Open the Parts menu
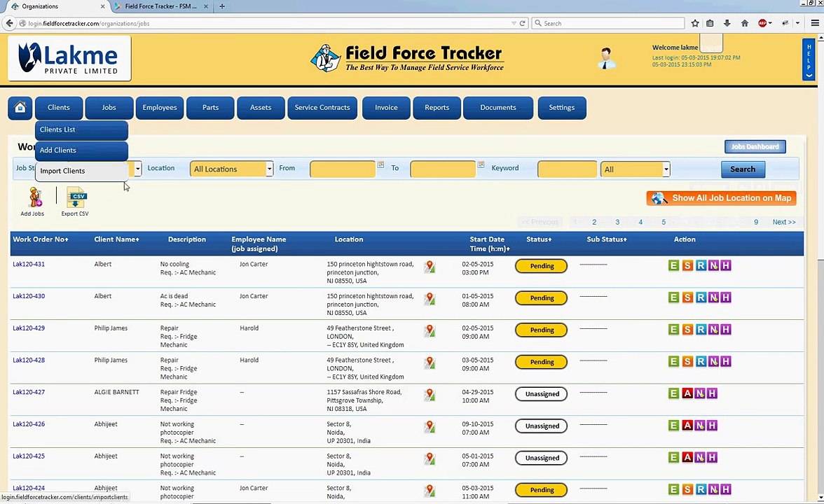The width and height of the screenshot is (824, 504). (210, 108)
